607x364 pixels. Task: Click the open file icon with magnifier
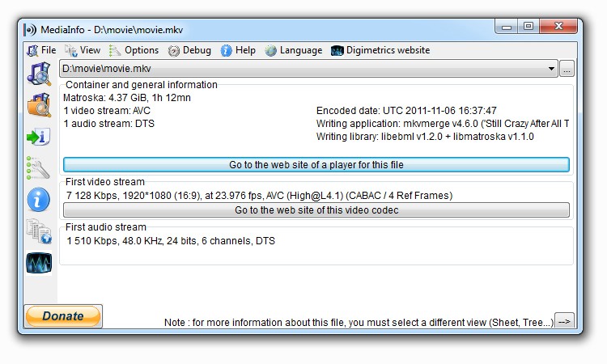click(x=39, y=74)
